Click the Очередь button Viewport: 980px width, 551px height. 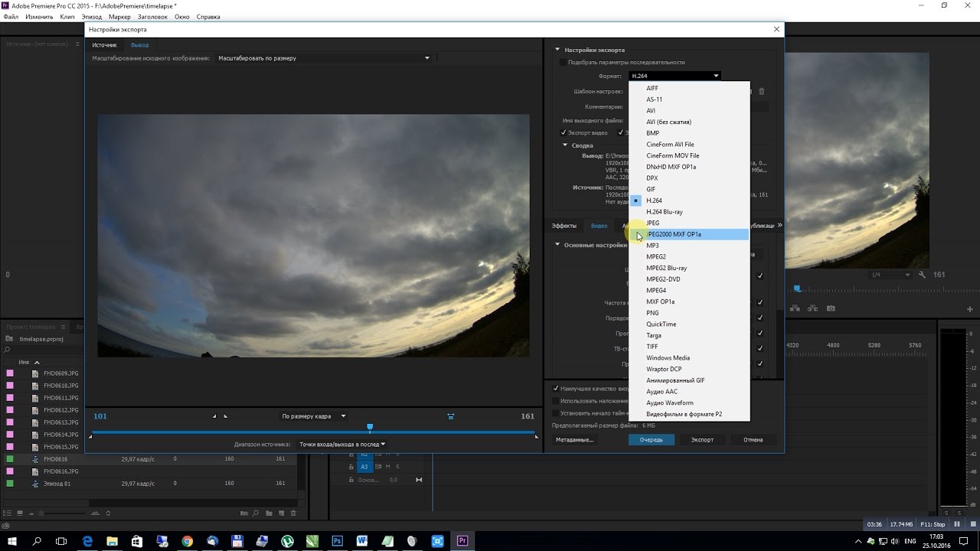click(x=652, y=439)
